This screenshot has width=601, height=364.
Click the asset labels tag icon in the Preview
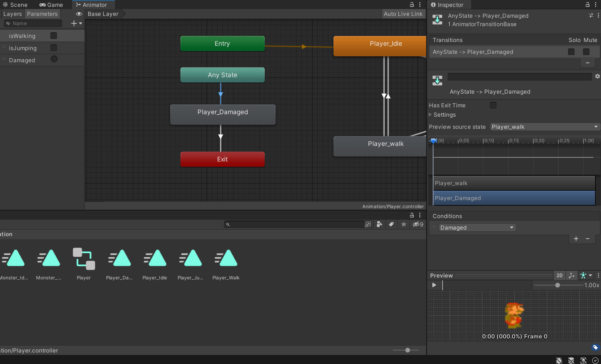pos(595,347)
